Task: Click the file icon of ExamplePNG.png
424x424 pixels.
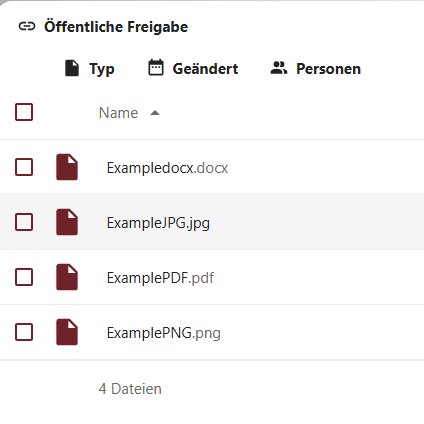Action: click(67, 332)
